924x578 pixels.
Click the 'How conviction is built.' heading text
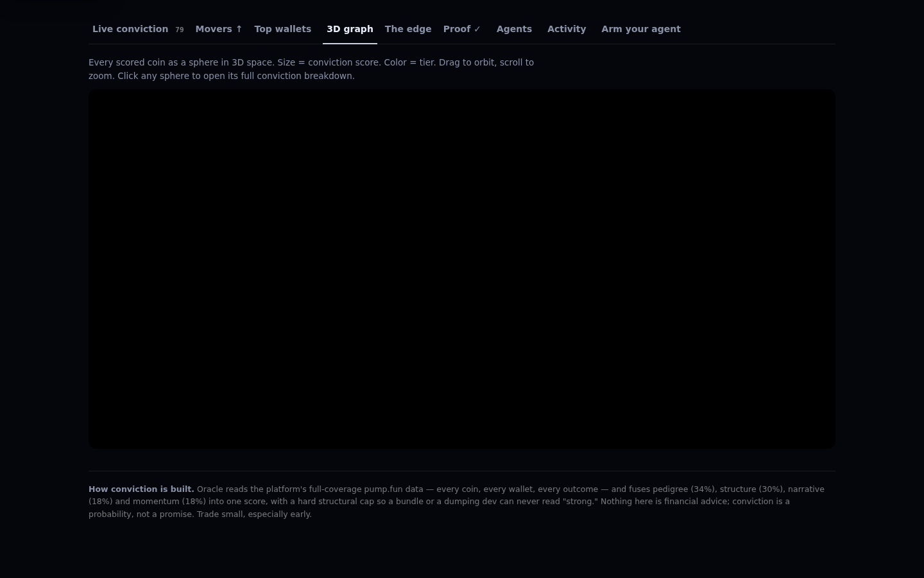(x=141, y=489)
